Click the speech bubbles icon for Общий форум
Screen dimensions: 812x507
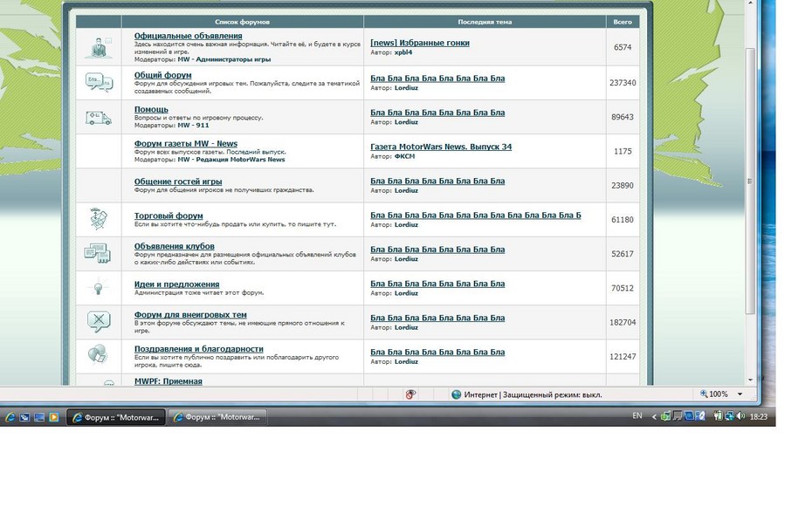click(99, 83)
